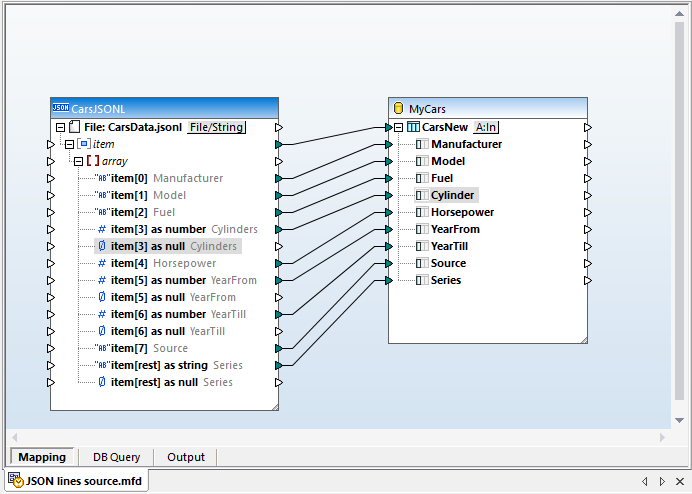Click the null icon beside item[5] as null

pos(101,297)
